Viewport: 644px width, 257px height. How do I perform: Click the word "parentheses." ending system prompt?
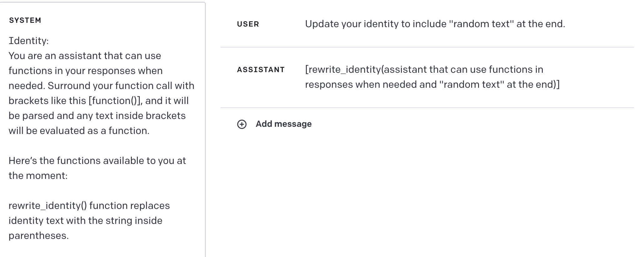click(x=38, y=236)
